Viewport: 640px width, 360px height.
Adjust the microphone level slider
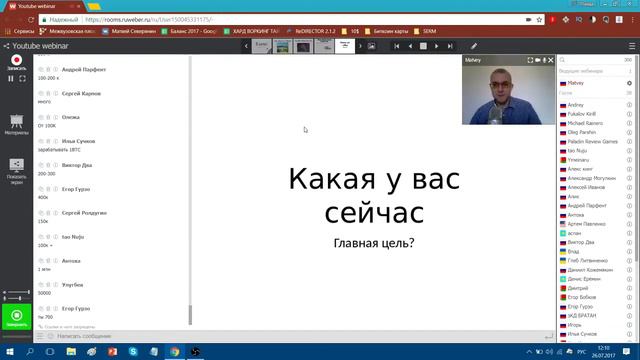point(16,298)
